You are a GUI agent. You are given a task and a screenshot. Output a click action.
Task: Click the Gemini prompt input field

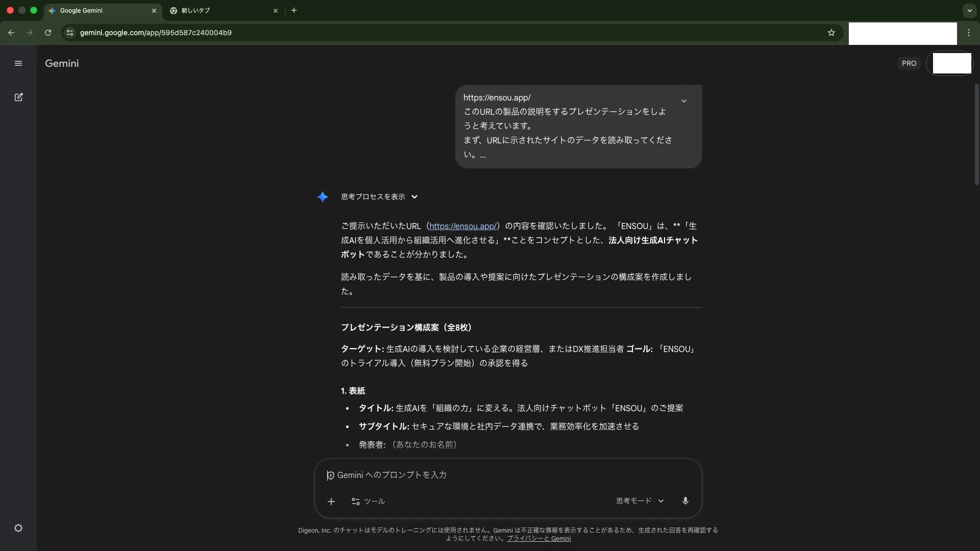[x=459, y=475]
